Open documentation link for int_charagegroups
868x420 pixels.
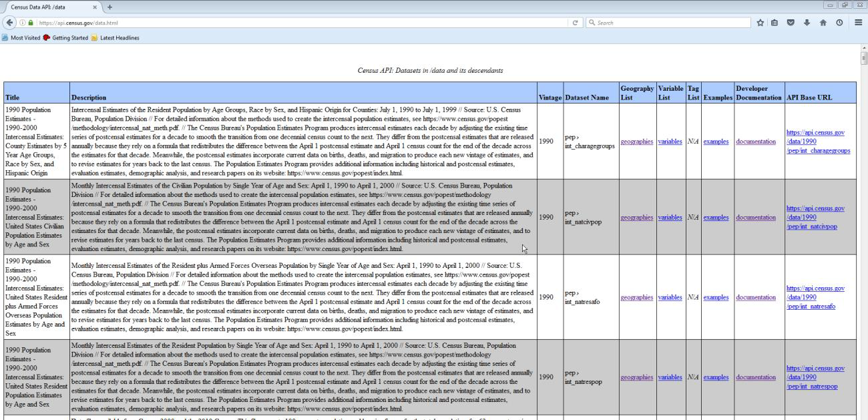tap(756, 142)
